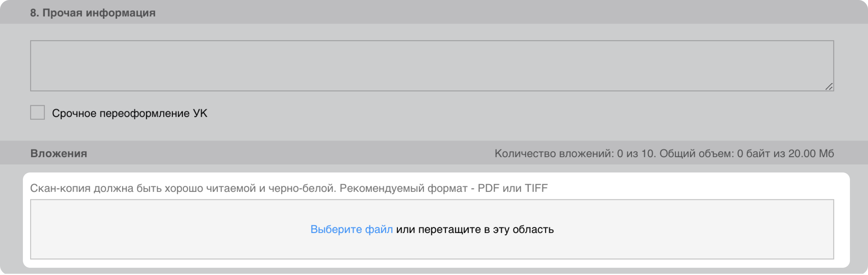Click the number 8 in section header
The height and width of the screenshot is (275, 868).
click(x=33, y=13)
